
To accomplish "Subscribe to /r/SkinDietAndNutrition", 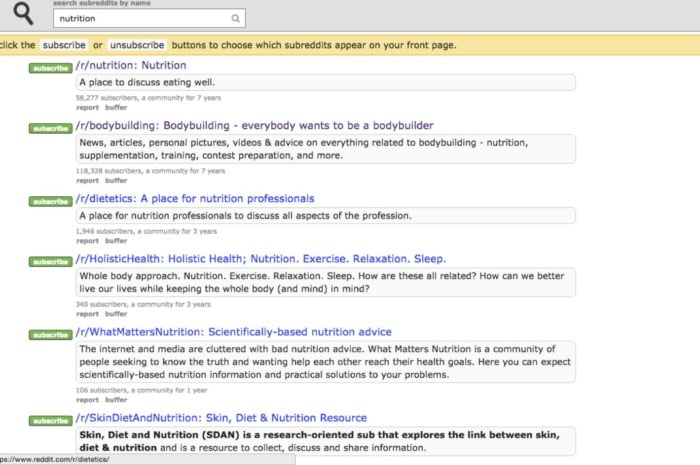I will 50,421.
